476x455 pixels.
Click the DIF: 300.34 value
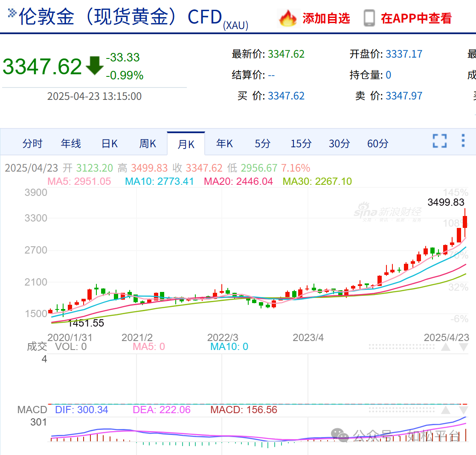(x=81, y=410)
